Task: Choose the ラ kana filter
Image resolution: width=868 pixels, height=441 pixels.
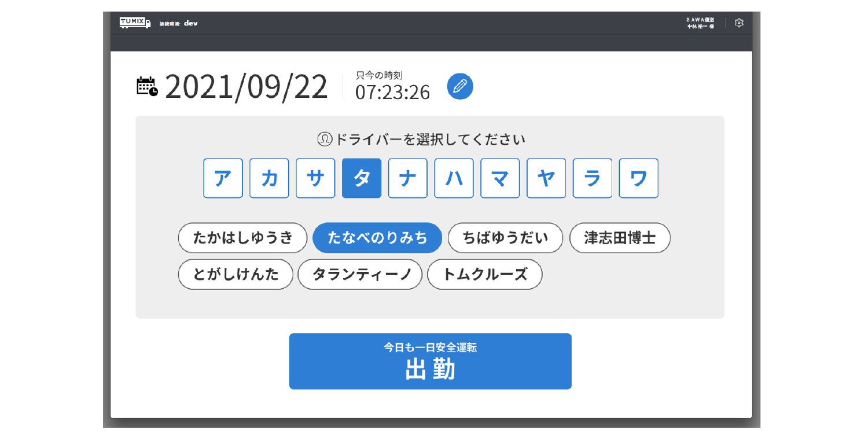Action: [x=593, y=178]
